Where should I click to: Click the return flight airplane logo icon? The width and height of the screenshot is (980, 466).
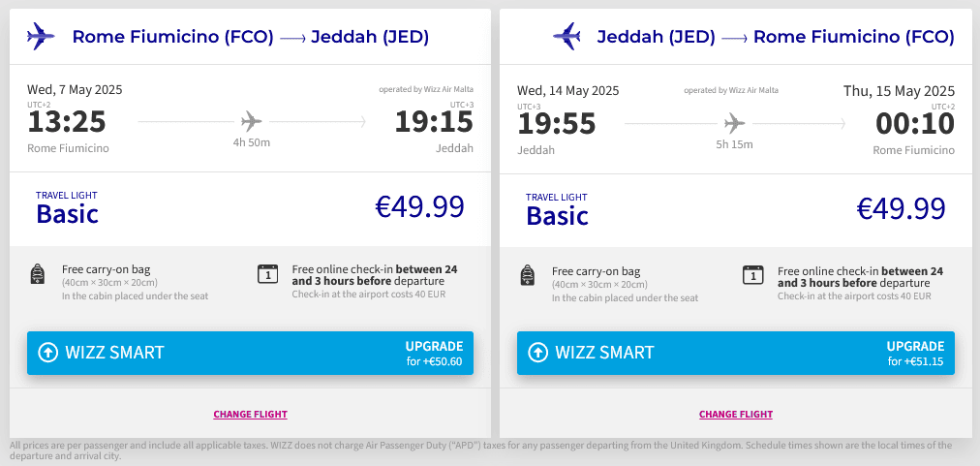(566, 37)
